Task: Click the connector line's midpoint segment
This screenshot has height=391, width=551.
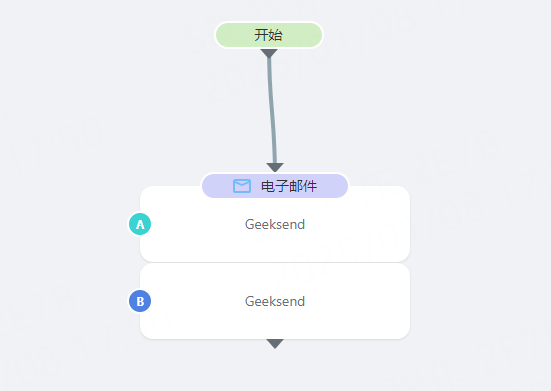Action: (x=272, y=110)
